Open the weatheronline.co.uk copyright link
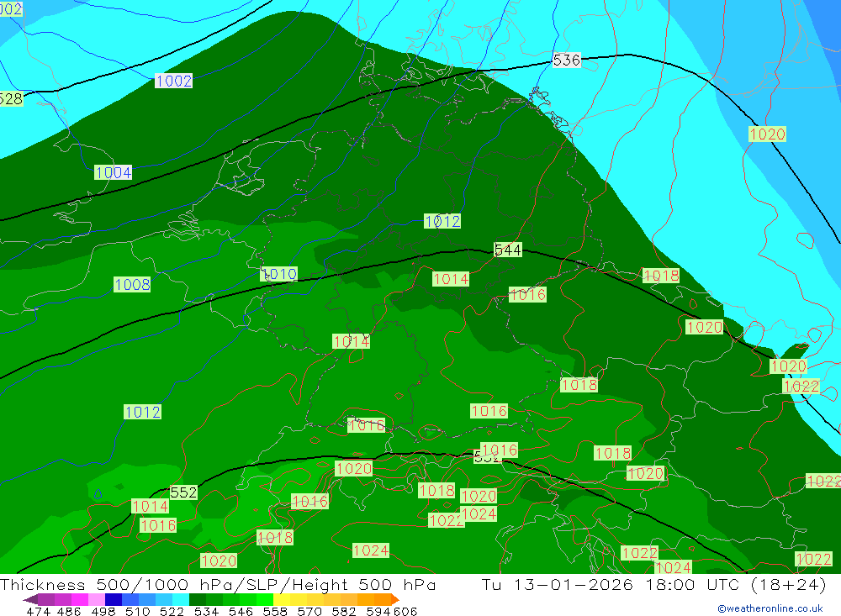The width and height of the screenshot is (841, 616). tap(770, 608)
